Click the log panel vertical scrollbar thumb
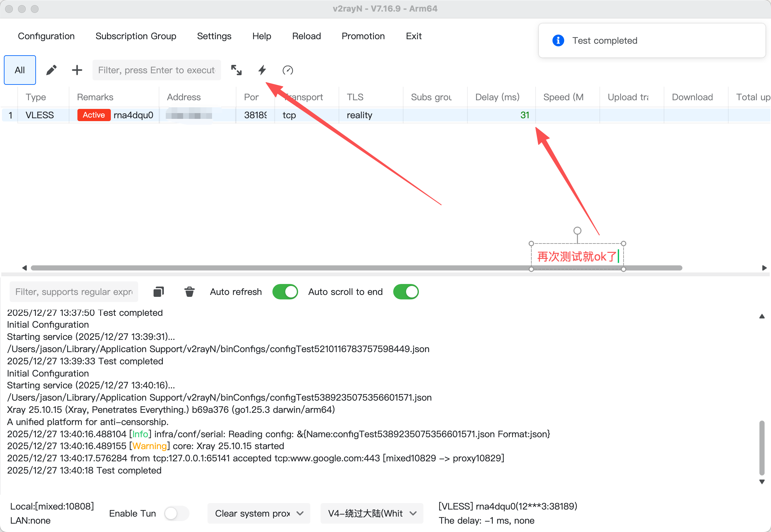The height and width of the screenshot is (532, 771). coord(762,448)
